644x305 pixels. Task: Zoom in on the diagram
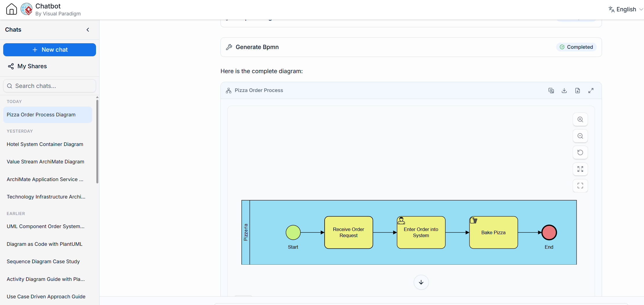580,119
